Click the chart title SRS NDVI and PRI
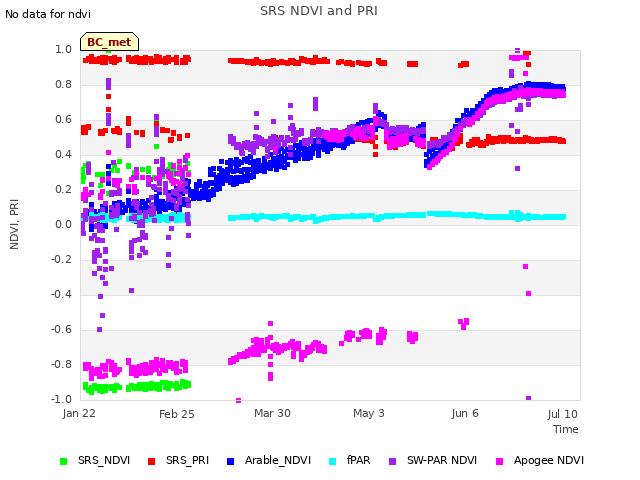This screenshot has width=640, height=480. pyautogui.click(x=319, y=11)
